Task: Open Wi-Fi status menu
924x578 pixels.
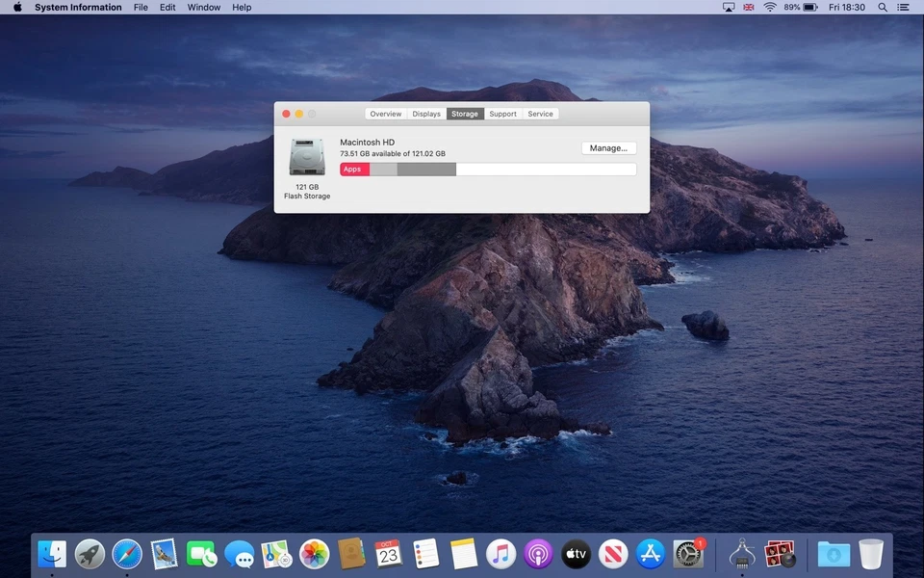Action: (x=770, y=7)
